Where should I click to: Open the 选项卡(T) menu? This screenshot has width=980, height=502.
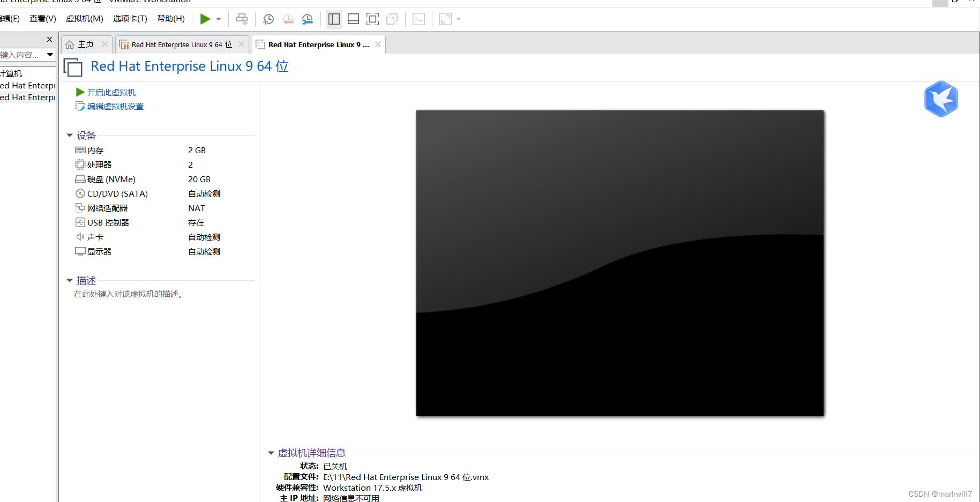[x=130, y=19]
